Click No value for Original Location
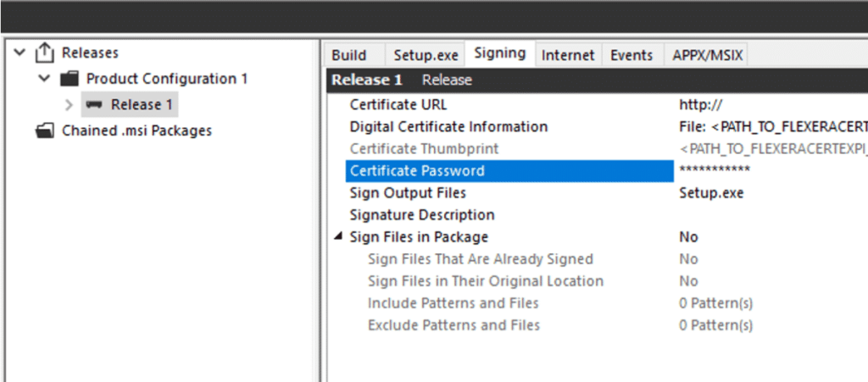This screenshot has height=382, width=868. click(688, 281)
